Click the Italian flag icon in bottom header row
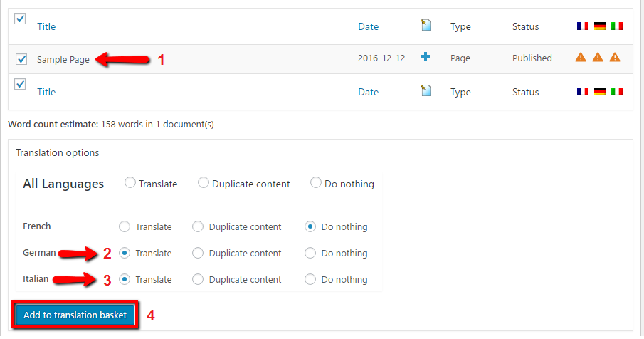644x339 pixels. (616, 92)
